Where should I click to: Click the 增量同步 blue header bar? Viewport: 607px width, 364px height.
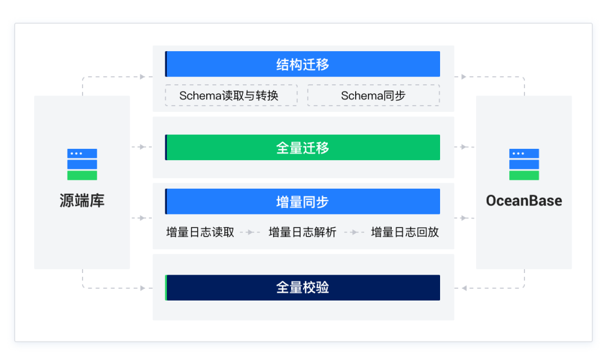click(x=302, y=202)
